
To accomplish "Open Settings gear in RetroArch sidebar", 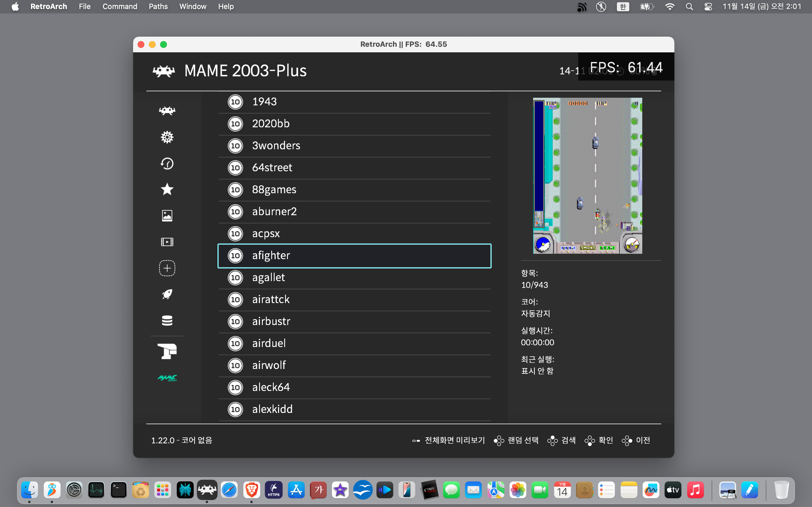I will point(167,137).
